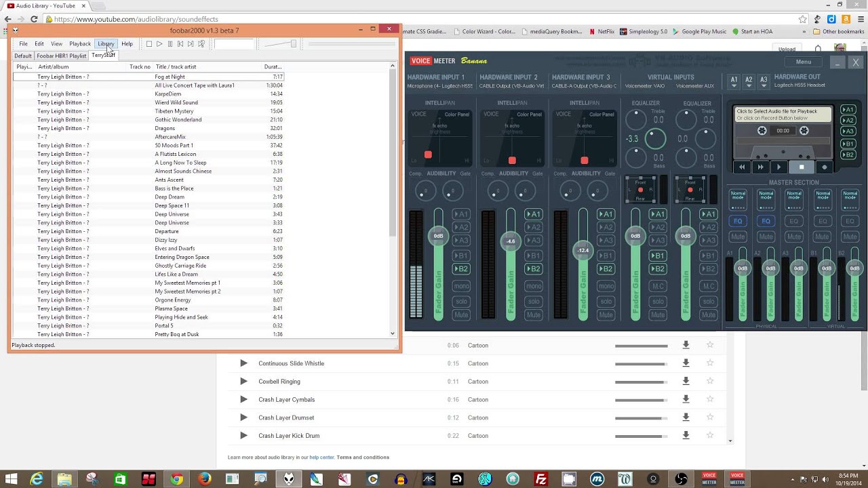The height and width of the screenshot is (488, 868).
Task: Click the foobar2000 Pause icon
Action: [x=170, y=44]
